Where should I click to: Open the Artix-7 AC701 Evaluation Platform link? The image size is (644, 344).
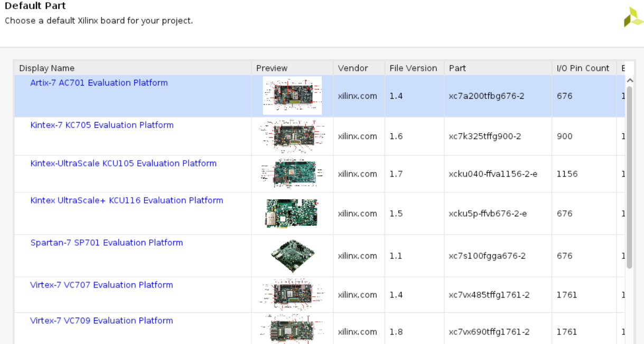pos(99,82)
